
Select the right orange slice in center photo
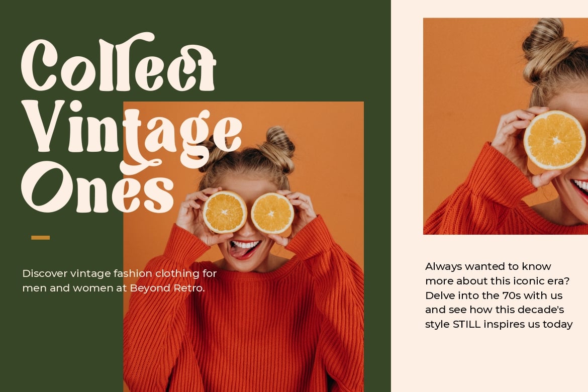(x=272, y=213)
